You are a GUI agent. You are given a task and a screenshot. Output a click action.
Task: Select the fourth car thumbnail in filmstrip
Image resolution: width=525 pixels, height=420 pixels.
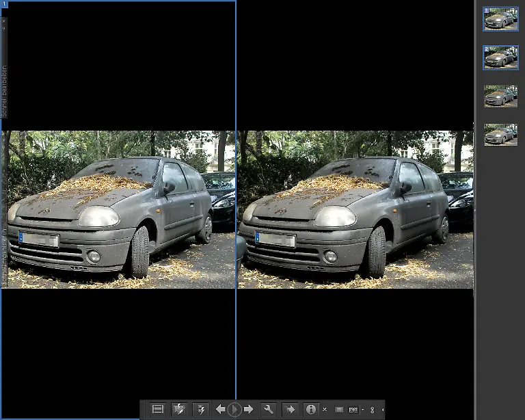pyautogui.click(x=500, y=134)
